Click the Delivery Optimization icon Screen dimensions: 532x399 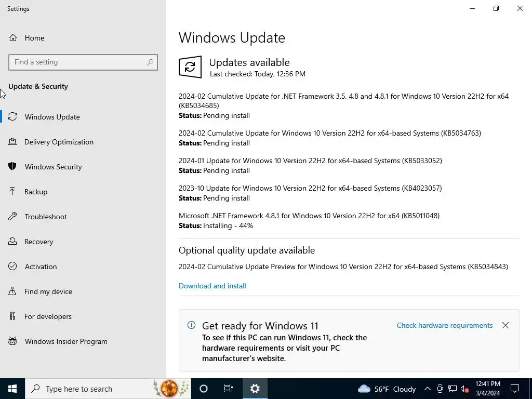(12, 141)
